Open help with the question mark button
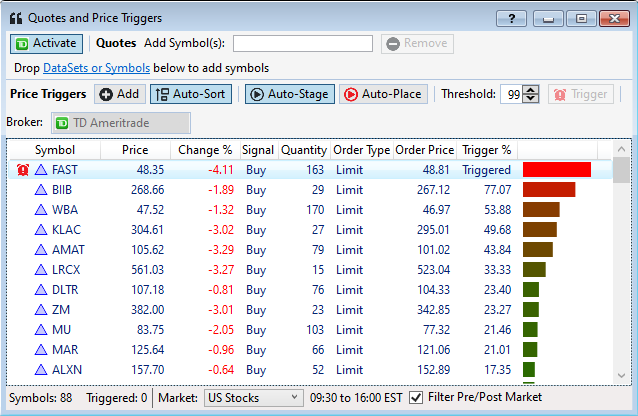The image size is (638, 416). click(x=511, y=18)
